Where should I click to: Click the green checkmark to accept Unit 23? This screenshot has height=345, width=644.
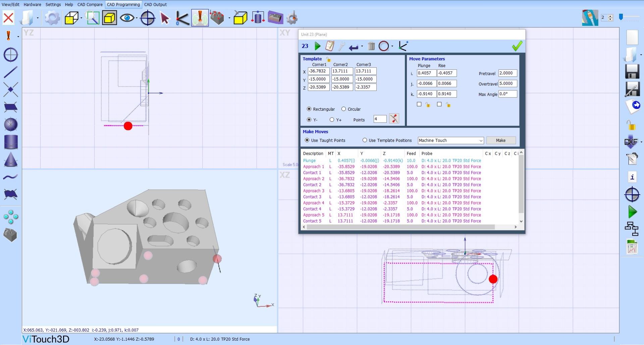pos(517,46)
